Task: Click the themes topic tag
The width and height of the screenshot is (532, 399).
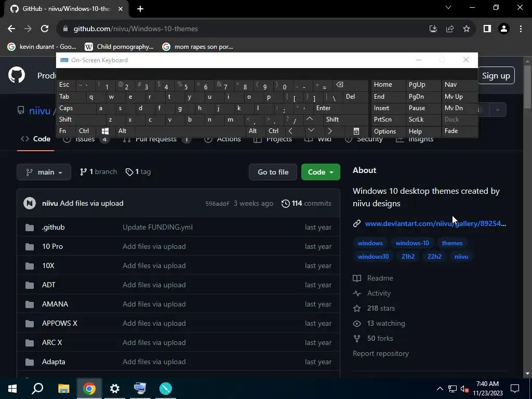Action: 453,243
